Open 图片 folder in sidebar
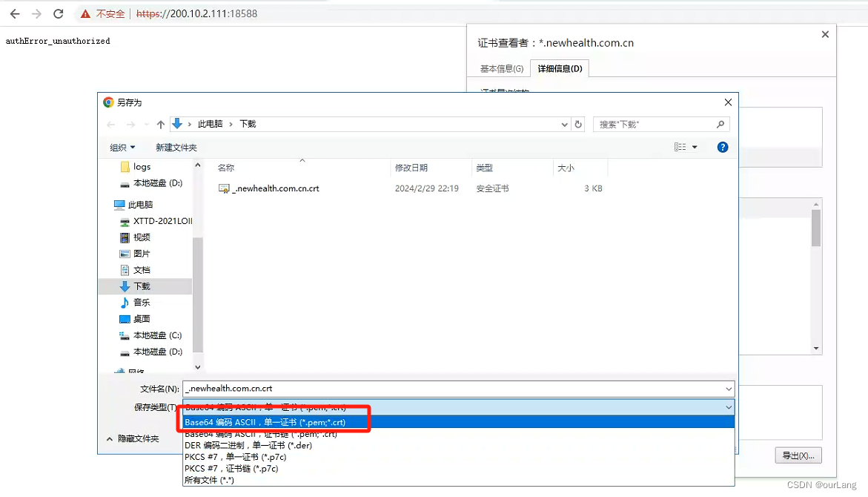Screen dimensions: 868x497 pos(135,254)
